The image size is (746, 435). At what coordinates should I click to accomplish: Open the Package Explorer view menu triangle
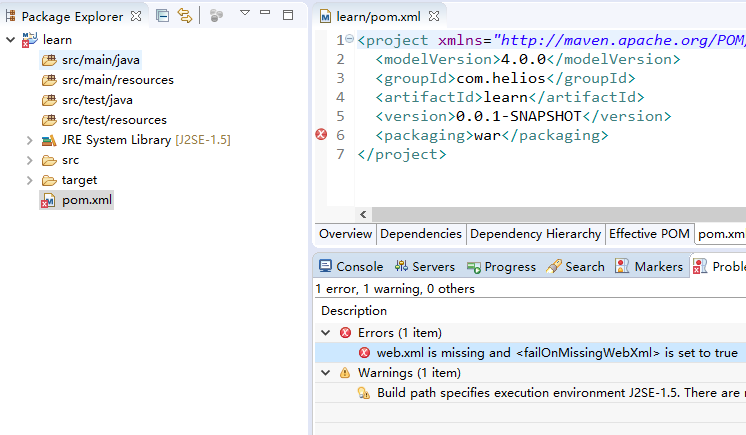point(245,13)
